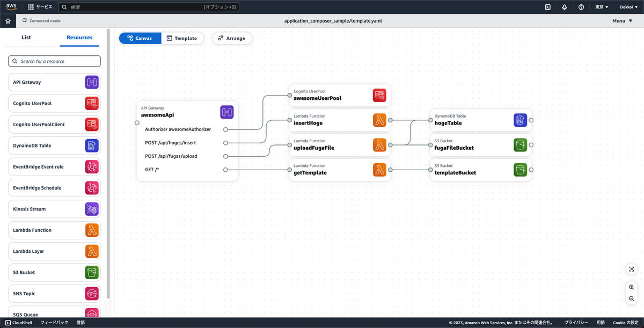Click awesomeUserPool card's Cognito icon
This screenshot has width=644, height=328.
pyautogui.click(x=379, y=95)
